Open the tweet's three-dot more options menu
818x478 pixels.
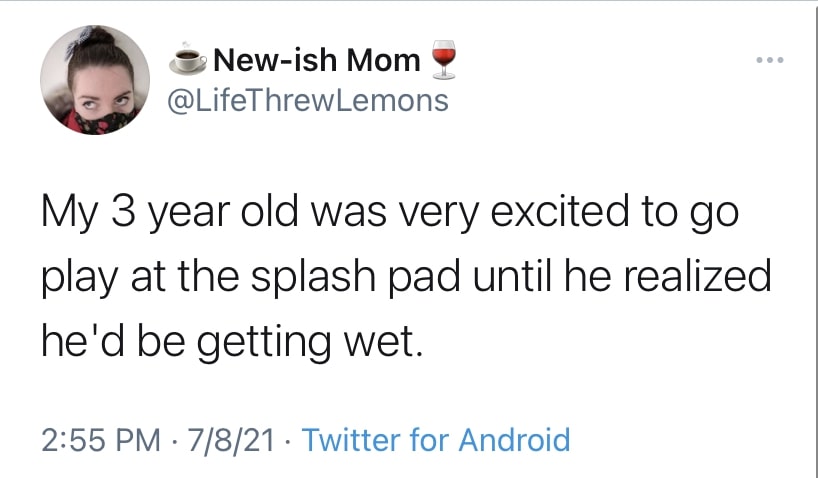click(770, 61)
